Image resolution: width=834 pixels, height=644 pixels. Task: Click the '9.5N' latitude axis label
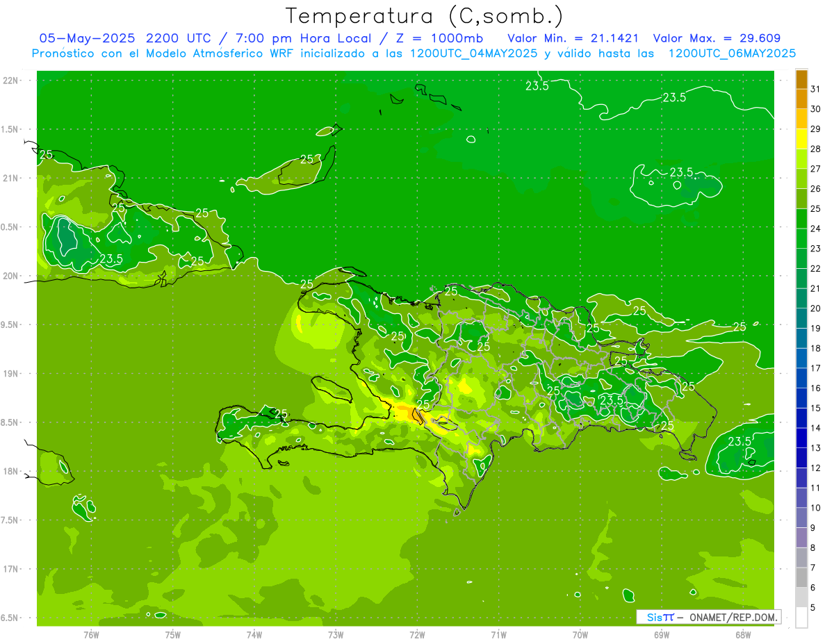click(x=10, y=324)
